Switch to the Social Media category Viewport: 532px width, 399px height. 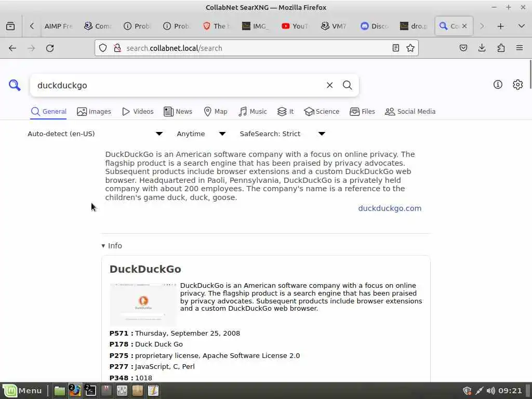point(410,112)
